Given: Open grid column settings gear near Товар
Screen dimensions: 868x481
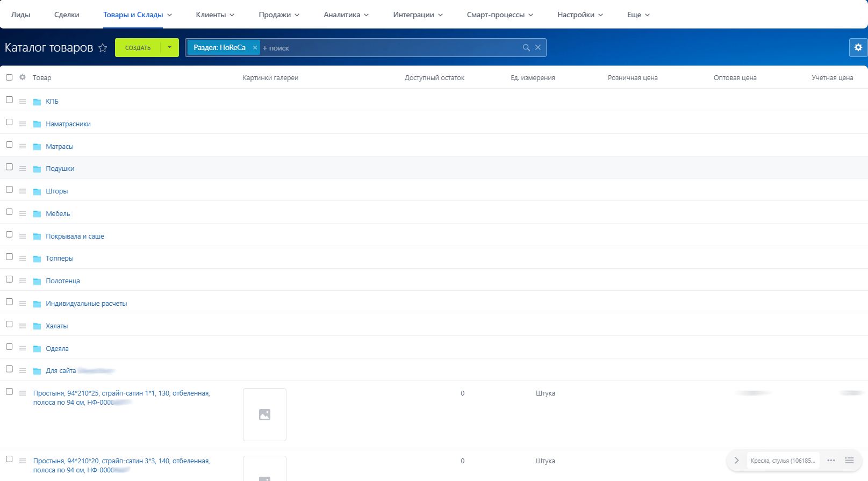Looking at the screenshot, I should click(x=23, y=77).
